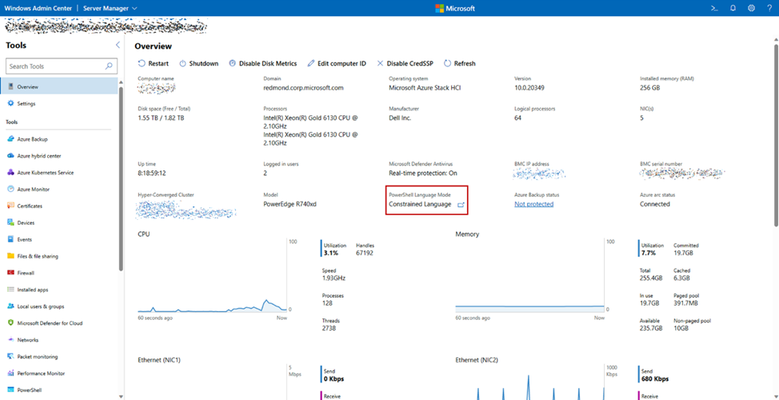This screenshot has width=779, height=400.
Task: Click the Memory utilization chart
Action: click(530, 276)
